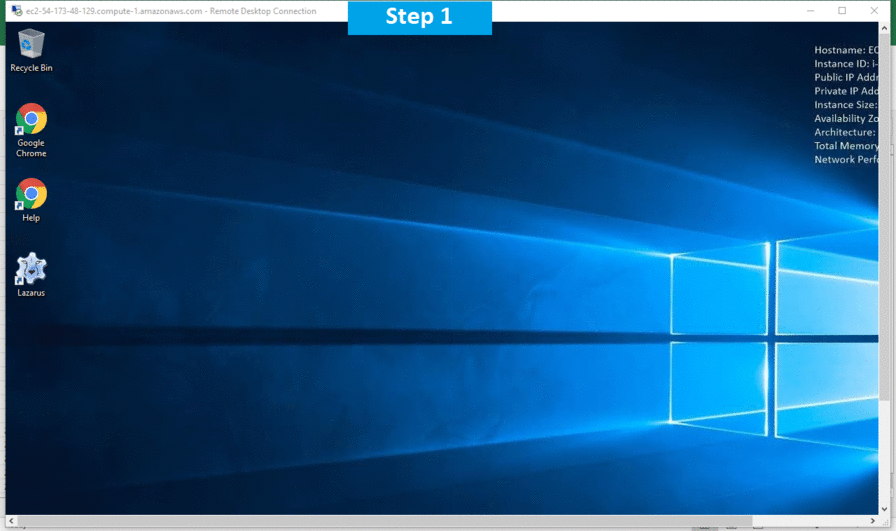This screenshot has width=896, height=531.
Task: Click the horizontal scrollbar right arrow
Action: click(874, 521)
